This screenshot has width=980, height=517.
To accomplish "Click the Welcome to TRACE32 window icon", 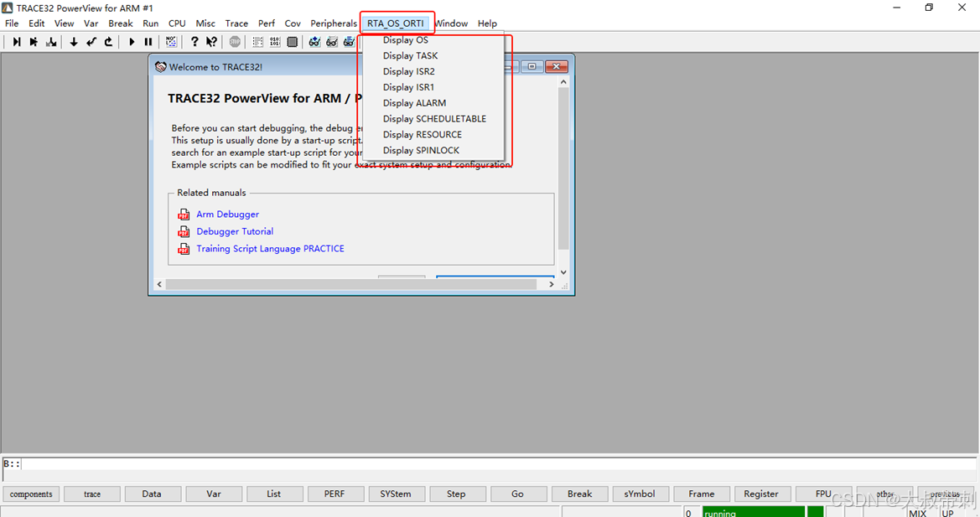I will [x=161, y=67].
